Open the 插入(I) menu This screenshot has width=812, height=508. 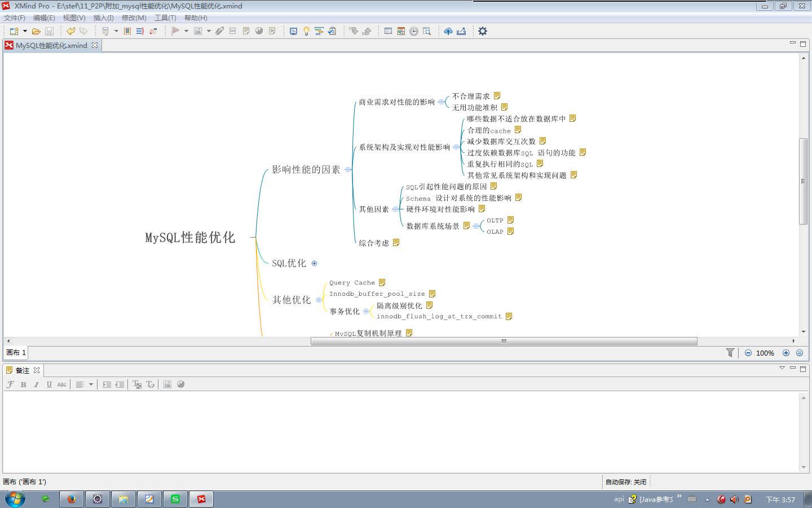(103, 17)
